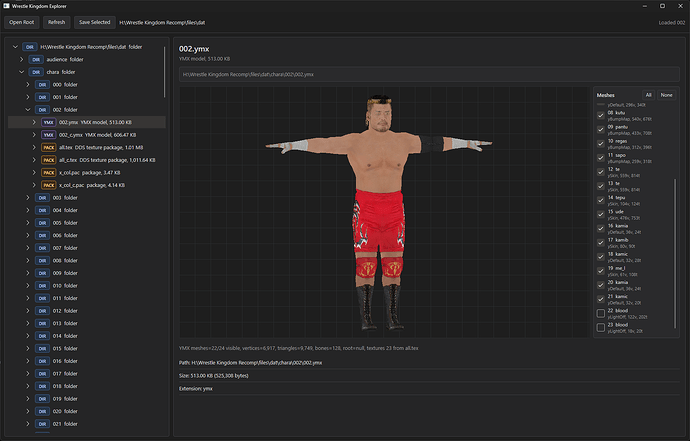Click the wrestler model in 3D viewport
Viewport: 690px width, 441px height.
(379, 211)
